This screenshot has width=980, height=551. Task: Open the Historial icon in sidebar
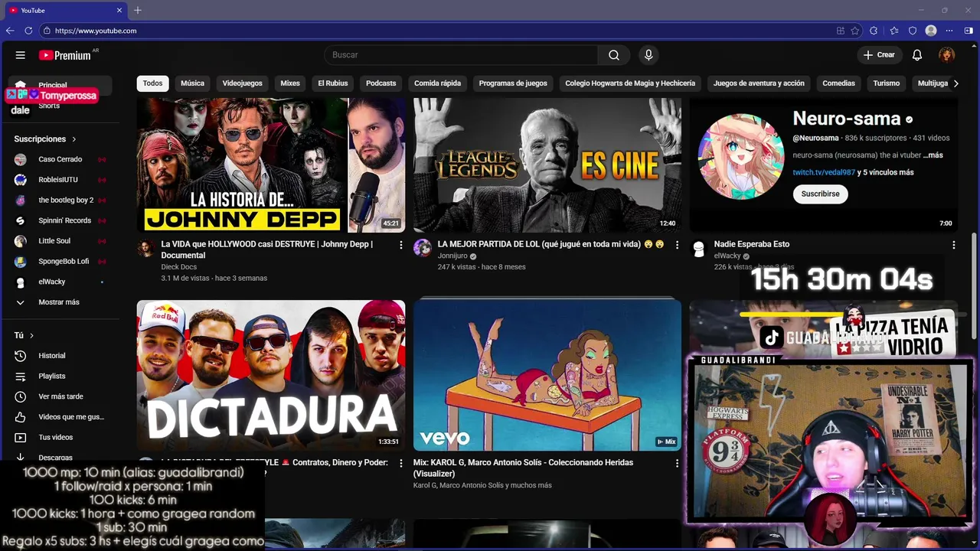tap(21, 356)
